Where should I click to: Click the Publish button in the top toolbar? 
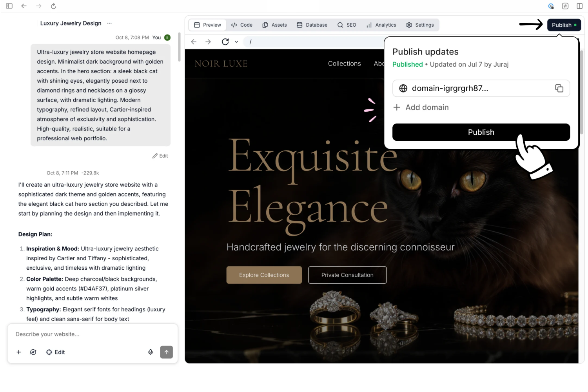point(564,25)
